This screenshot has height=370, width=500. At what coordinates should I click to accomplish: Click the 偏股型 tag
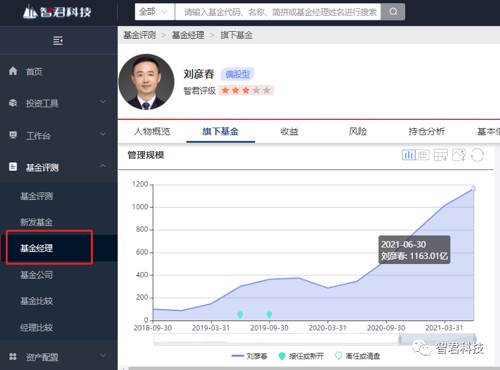237,74
